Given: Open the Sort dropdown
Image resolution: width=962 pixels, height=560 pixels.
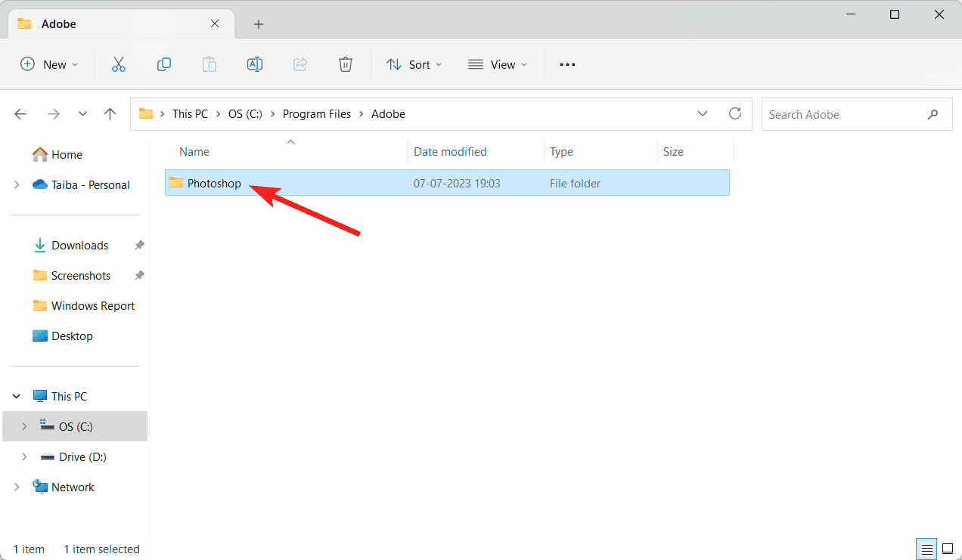Looking at the screenshot, I should [x=414, y=64].
